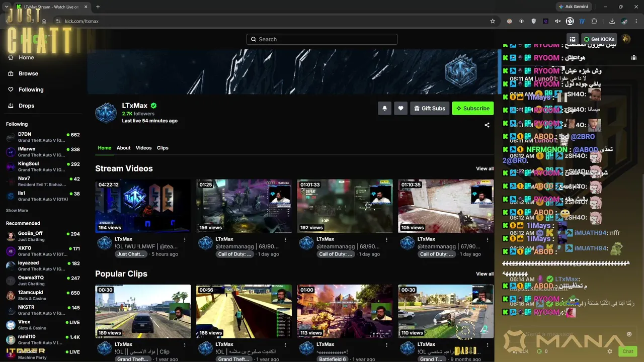The image size is (644, 362).
Task: Open the browser Downloads icon
Action: [612, 21]
